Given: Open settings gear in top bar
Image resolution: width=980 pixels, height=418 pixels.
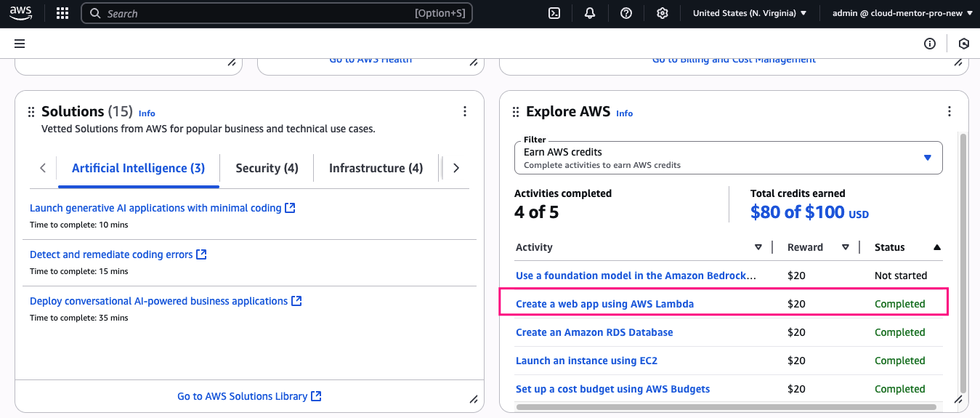Looking at the screenshot, I should click(x=662, y=13).
